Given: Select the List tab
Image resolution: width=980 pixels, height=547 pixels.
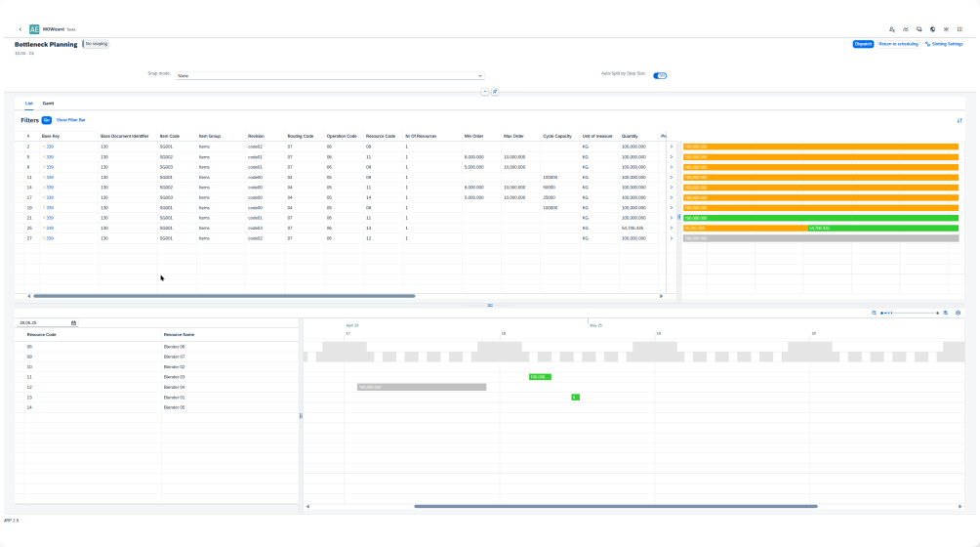Looking at the screenshot, I should 29,103.
